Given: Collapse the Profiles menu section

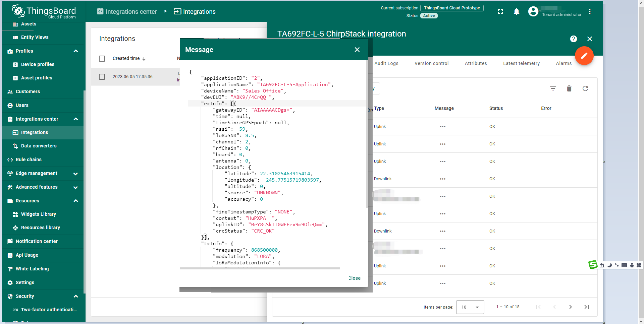Looking at the screenshot, I should (76, 51).
